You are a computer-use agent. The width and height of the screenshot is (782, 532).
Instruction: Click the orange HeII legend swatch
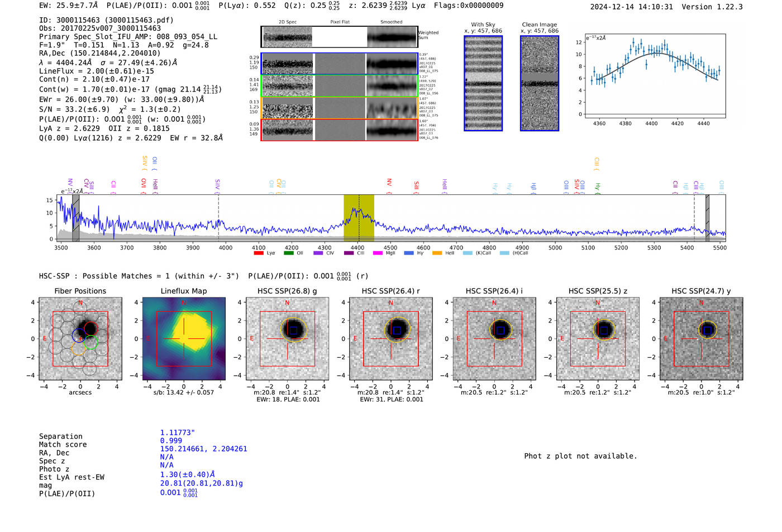(437, 253)
